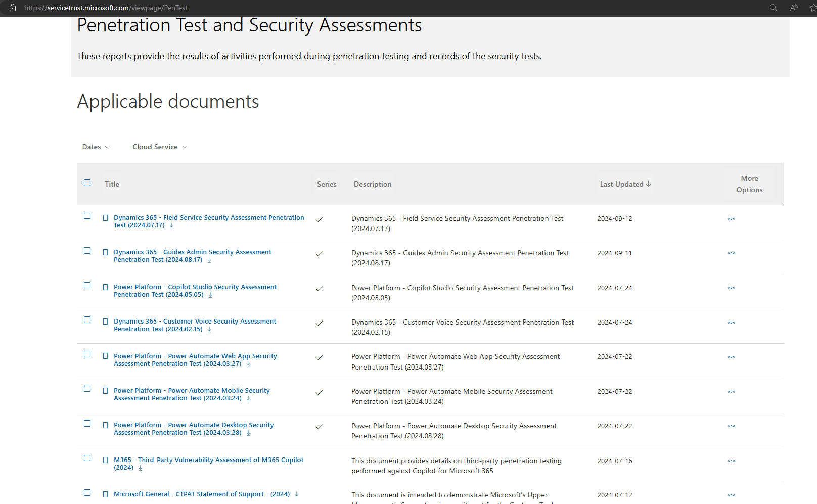Click the browser address bar URL
This screenshot has height=504, width=817.
106,8
